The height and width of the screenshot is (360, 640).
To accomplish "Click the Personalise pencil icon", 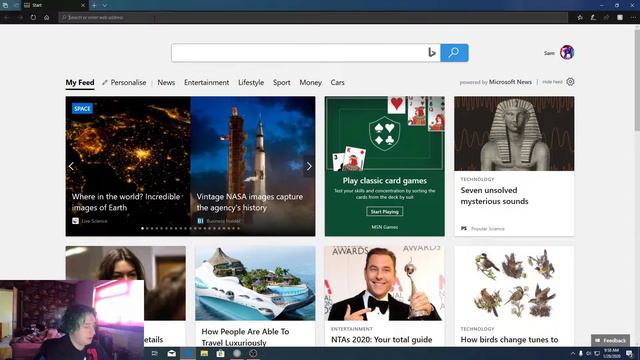I will pyautogui.click(x=105, y=82).
